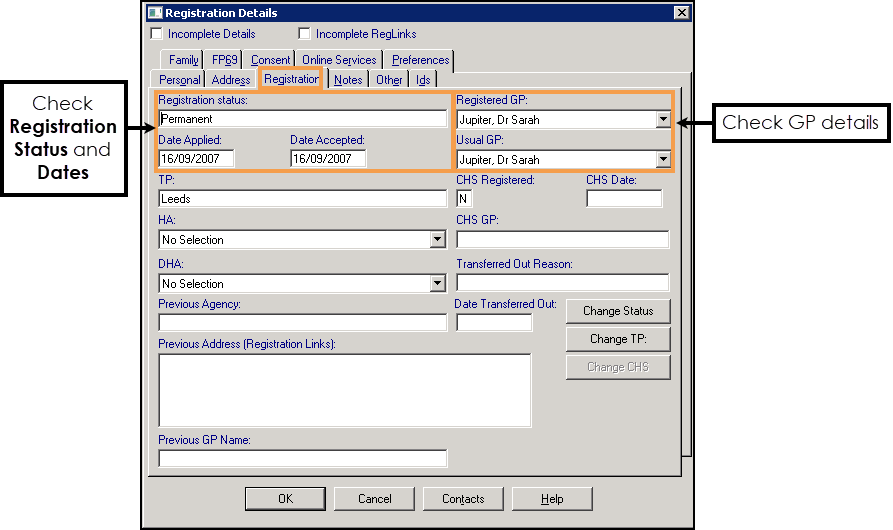Expand the HA selection dropdown
The width and height of the screenshot is (893, 530).
pyautogui.click(x=437, y=240)
